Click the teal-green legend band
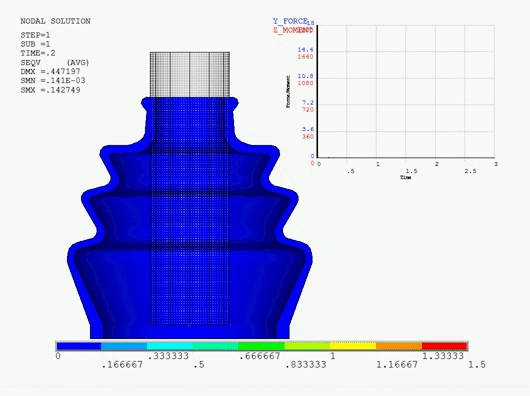Image resolution: width=530 pixels, height=396 pixels. 215,346
